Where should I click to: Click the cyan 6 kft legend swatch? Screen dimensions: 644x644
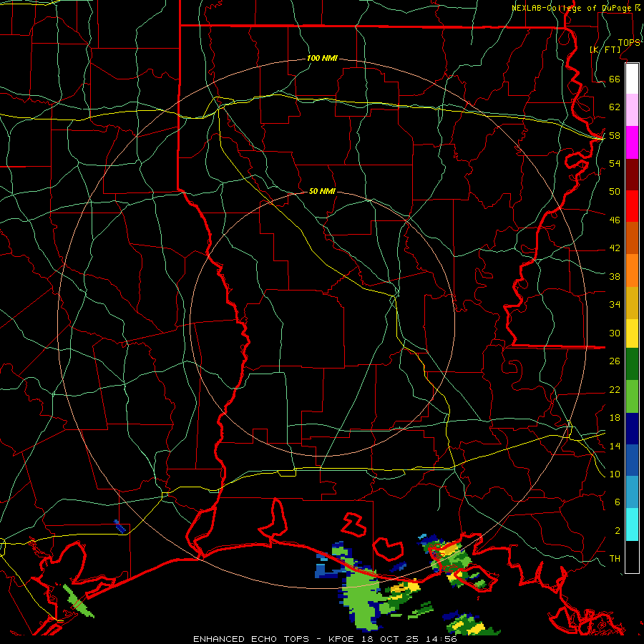632,525
